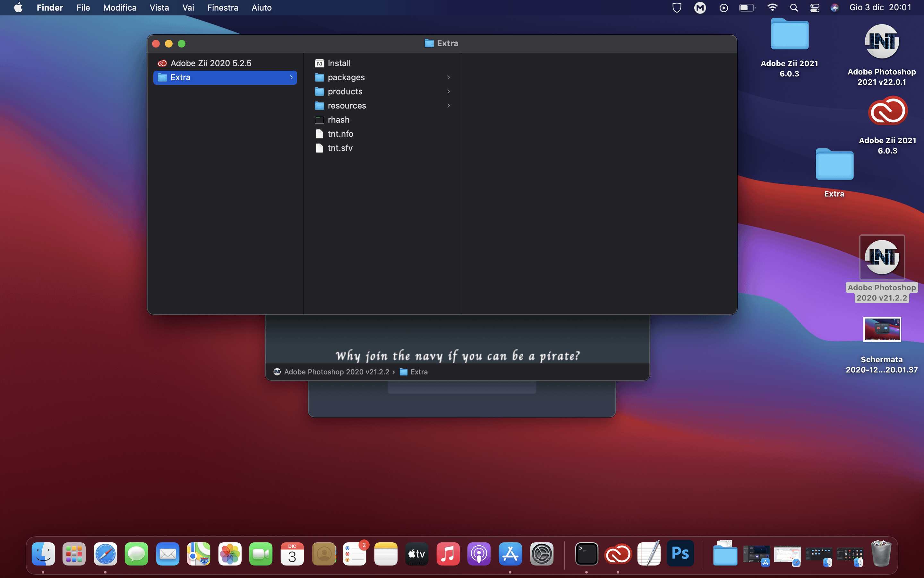The image size is (924, 578).
Task: Click the Wi-Fi icon in menu bar
Action: coord(772,8)
